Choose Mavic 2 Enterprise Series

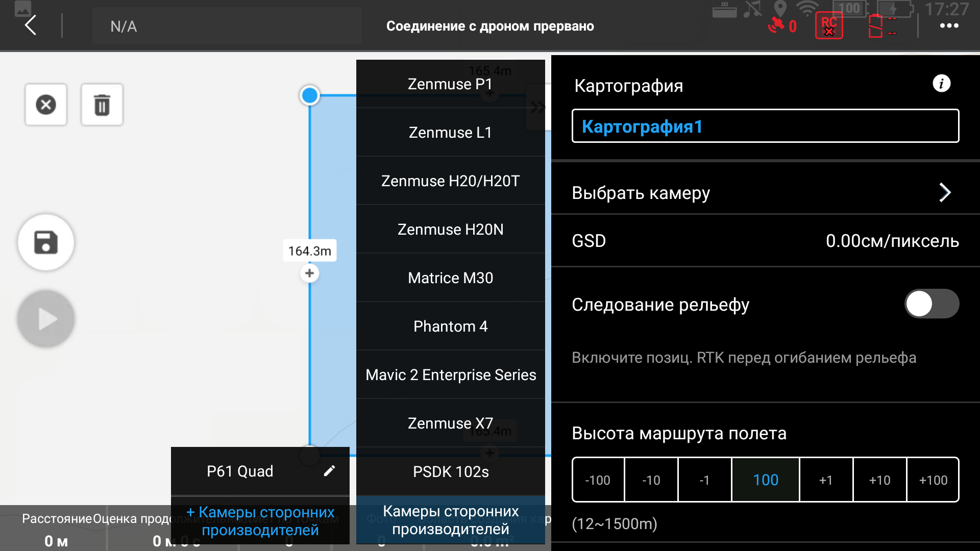point(451,374)
